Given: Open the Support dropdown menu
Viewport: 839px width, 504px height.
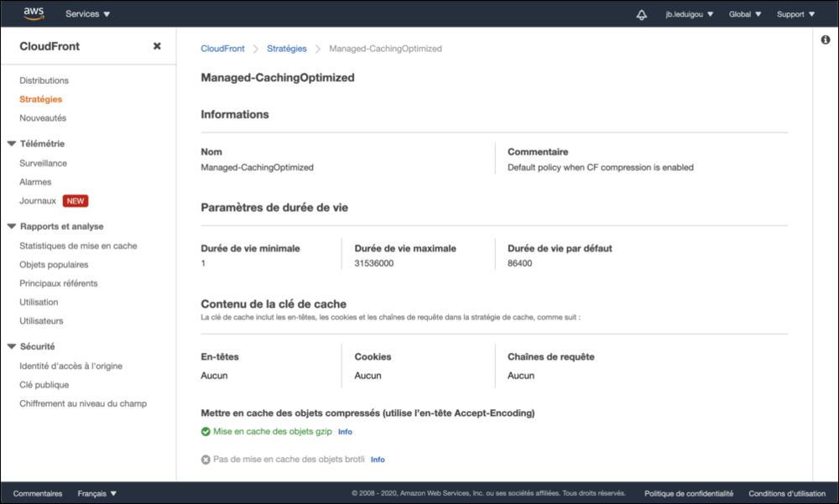Looking at the screenshot, I should 795,14.
